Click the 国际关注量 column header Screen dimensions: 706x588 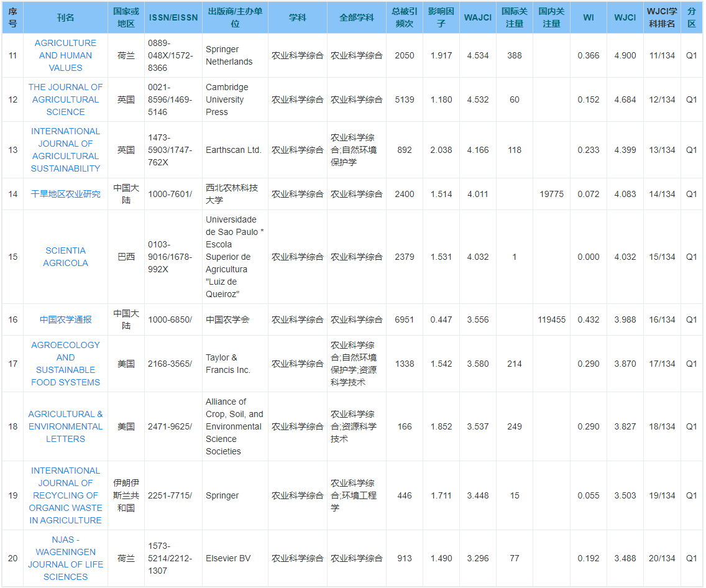(515, 17)
